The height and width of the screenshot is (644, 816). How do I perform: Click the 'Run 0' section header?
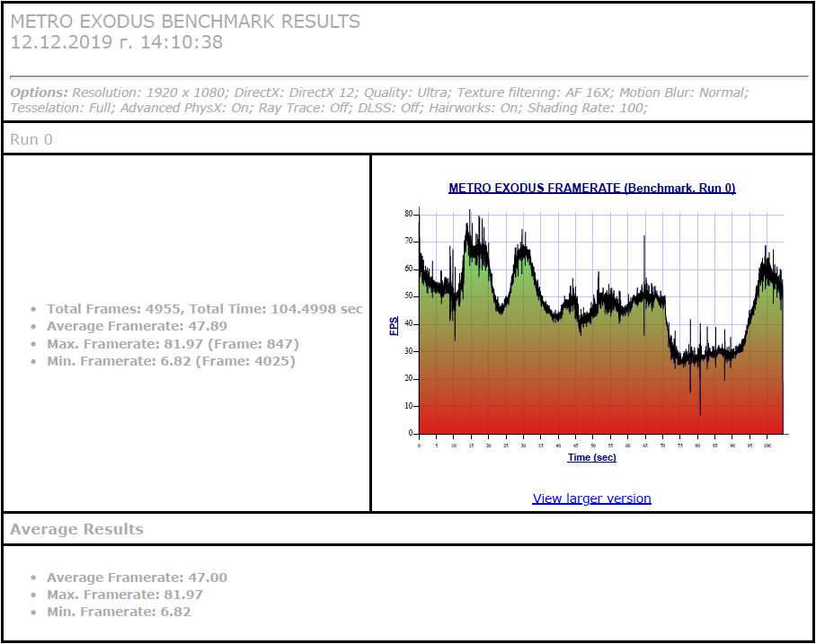click(31, 139)
